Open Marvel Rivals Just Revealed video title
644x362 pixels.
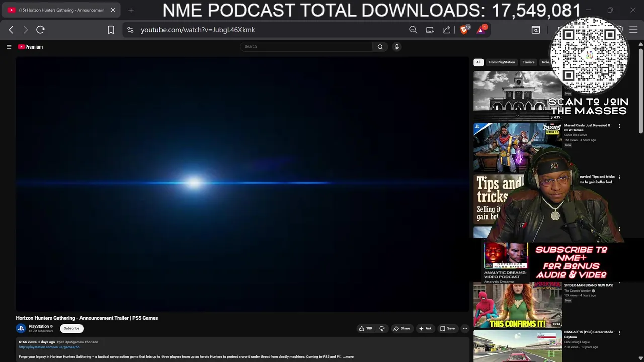[587, 127]
